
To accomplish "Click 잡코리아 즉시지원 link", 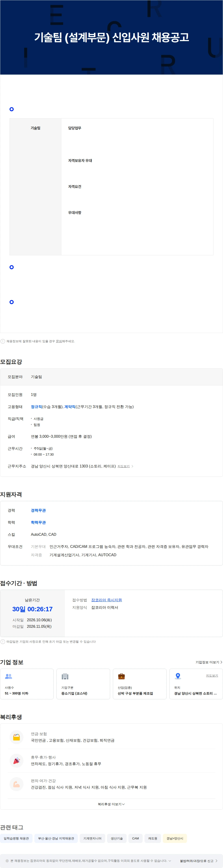I will tap(106, 600).
